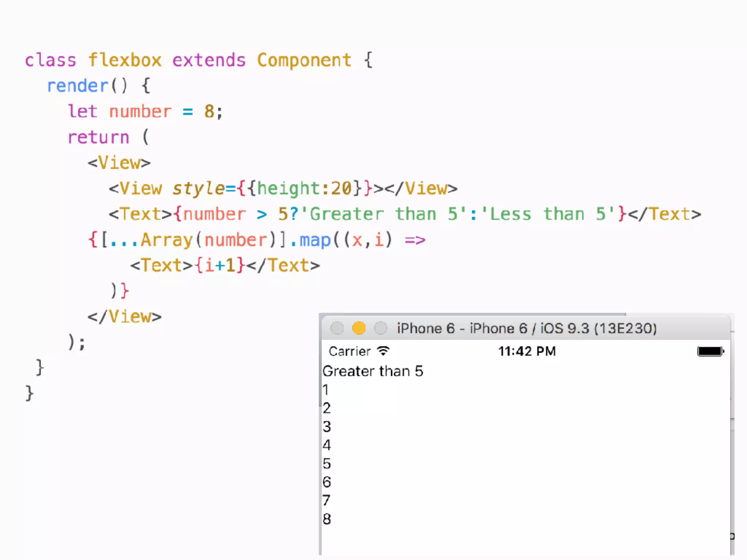Click the 'class flexbox extends Component' code line

[199, 60]
